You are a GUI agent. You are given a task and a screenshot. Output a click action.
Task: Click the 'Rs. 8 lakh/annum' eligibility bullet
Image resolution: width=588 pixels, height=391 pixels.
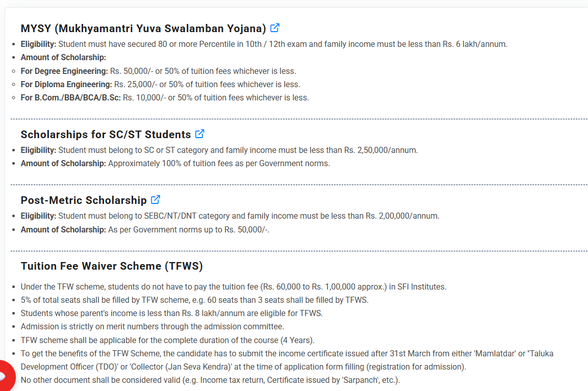(171, 313)
